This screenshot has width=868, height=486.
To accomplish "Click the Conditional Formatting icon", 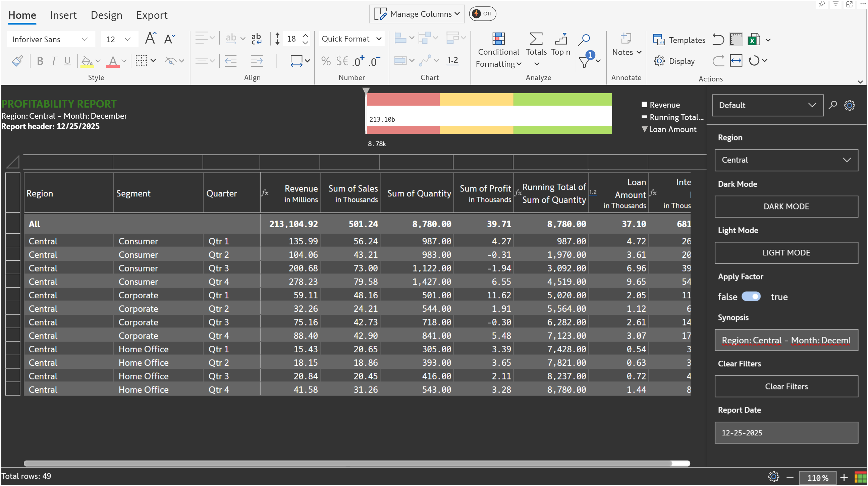I will [x=498, y=39].
